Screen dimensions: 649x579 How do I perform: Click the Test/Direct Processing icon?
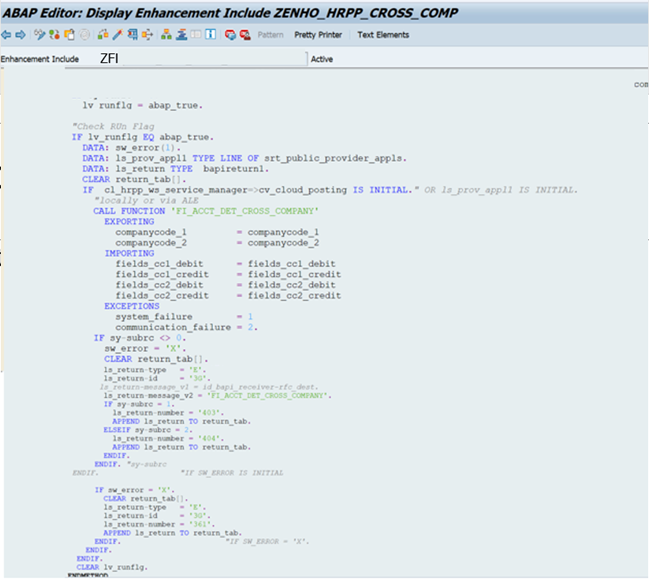[x=132, y=35]
